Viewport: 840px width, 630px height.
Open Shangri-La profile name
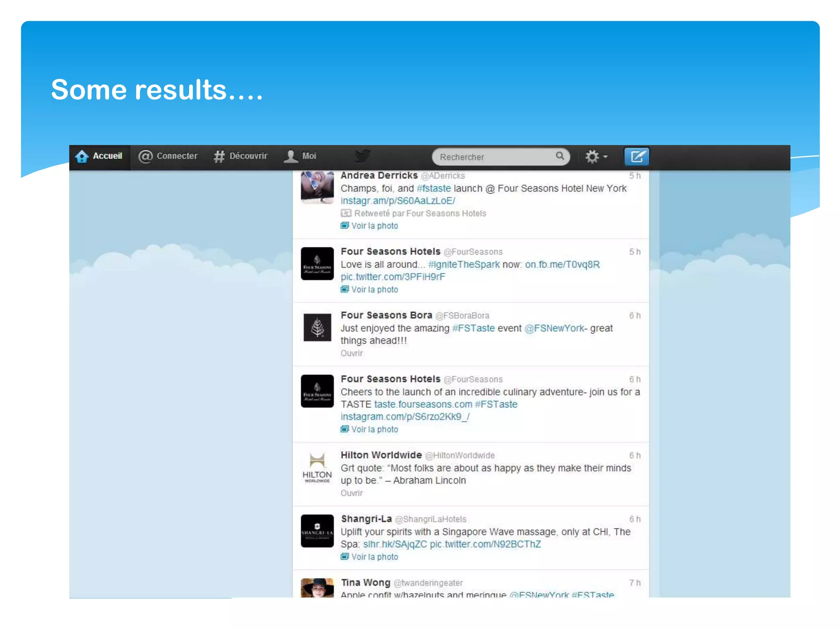(x=366, y=519)
